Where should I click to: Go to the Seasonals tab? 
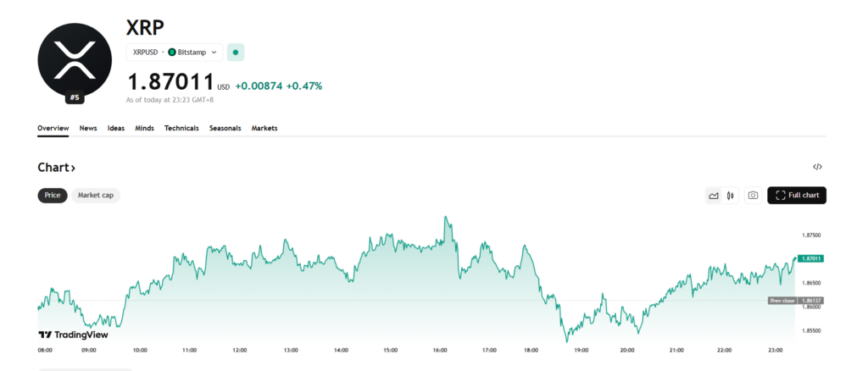(x=225, y=129)
